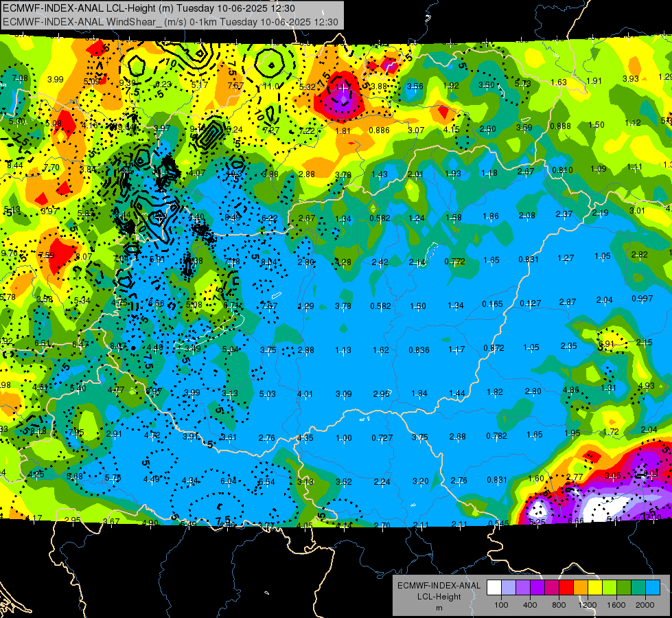
Task: Click the teal legend swatch
Action: (x=638, y=587)
